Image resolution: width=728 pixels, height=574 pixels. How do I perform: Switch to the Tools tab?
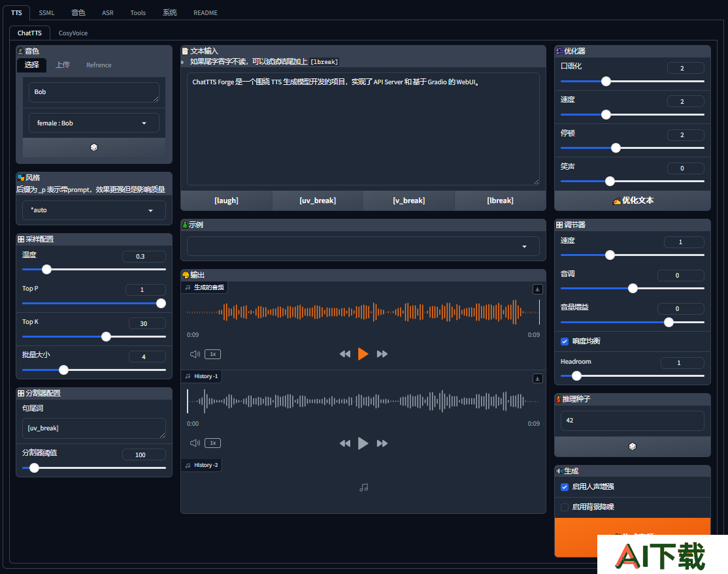tap(138, 12)
